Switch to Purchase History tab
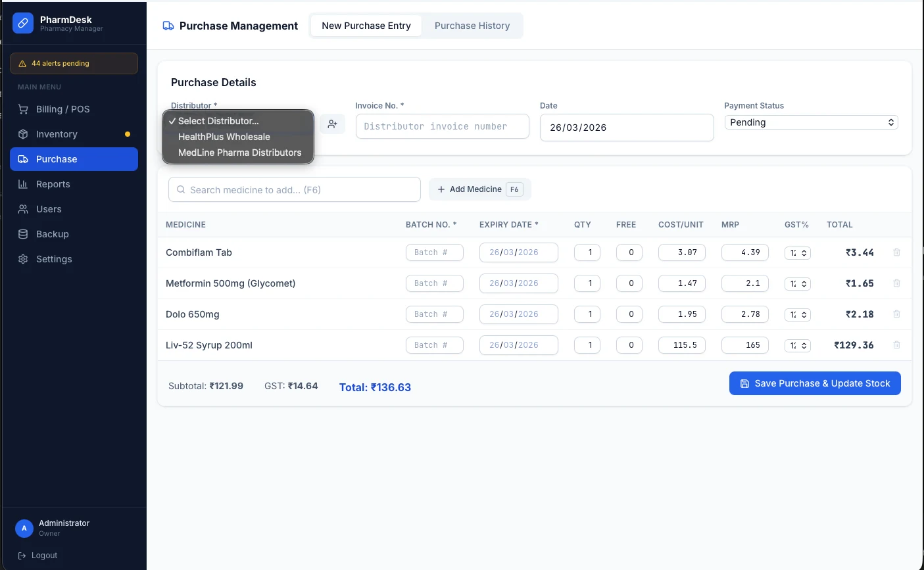The width and height of the screenshot is (924, 570). click(472, 26)
